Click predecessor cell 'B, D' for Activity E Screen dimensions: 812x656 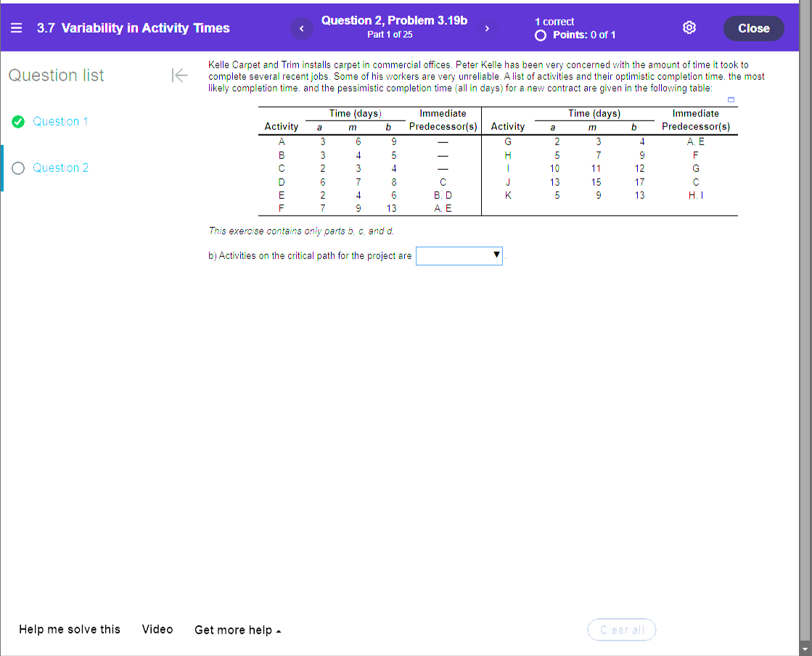pyautogui.click(x=443, y=196)
